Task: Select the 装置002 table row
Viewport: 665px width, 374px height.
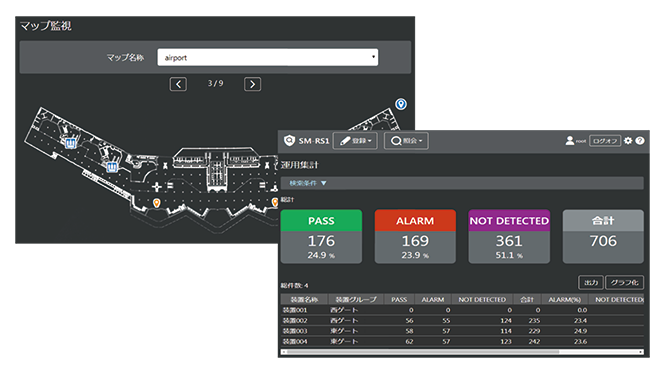Action: (x=462, y=321)
